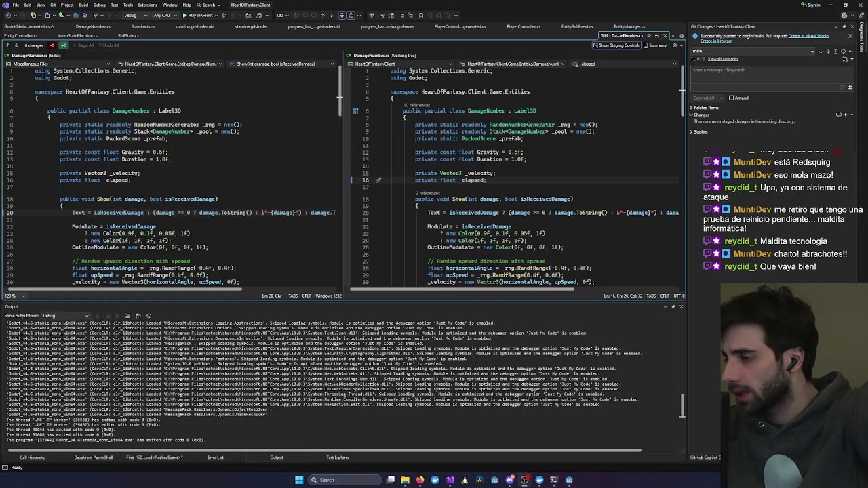Click the Save All toolbar icon
868x488 pixels.
85,15
